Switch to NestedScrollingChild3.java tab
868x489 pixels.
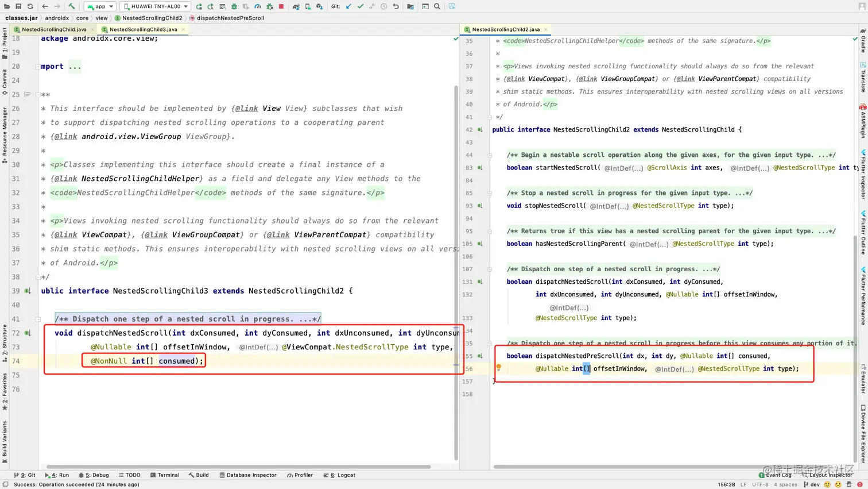[144, 29]
